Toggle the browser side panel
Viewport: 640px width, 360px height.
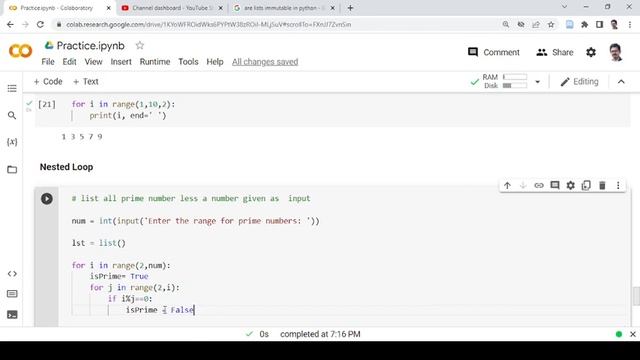point(599,24)
